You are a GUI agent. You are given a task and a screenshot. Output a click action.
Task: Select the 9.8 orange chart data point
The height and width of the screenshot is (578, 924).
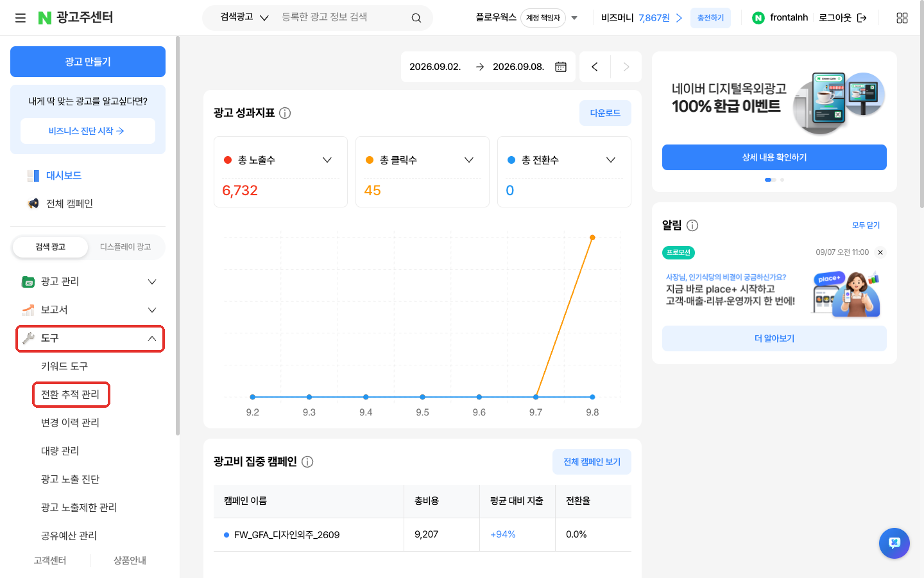[x=592, y=238]
